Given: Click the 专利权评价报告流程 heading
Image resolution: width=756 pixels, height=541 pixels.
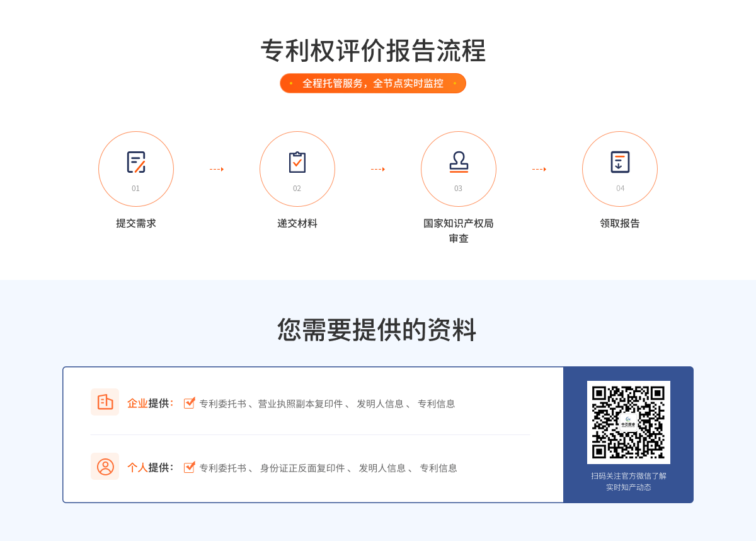Looking at the screenshot, I should tap(373, 51).
